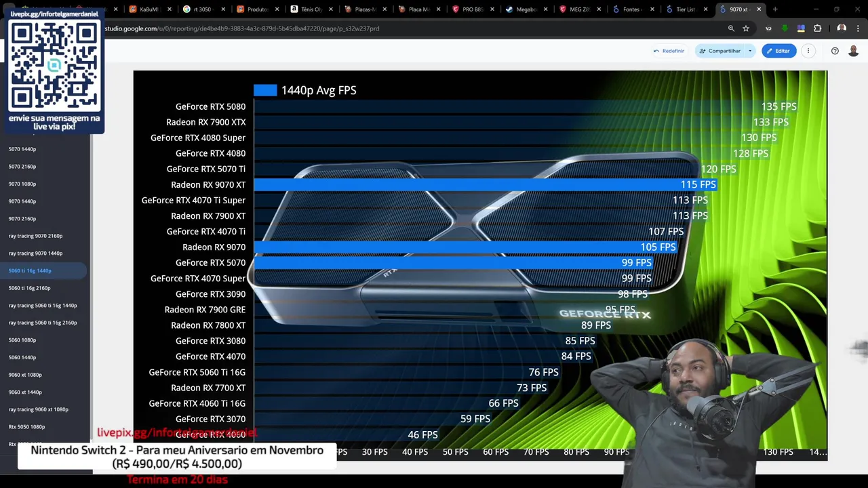
Task: Switch to the Produtos browser tab
Action: pyautogui.click(x=257, y=9)
